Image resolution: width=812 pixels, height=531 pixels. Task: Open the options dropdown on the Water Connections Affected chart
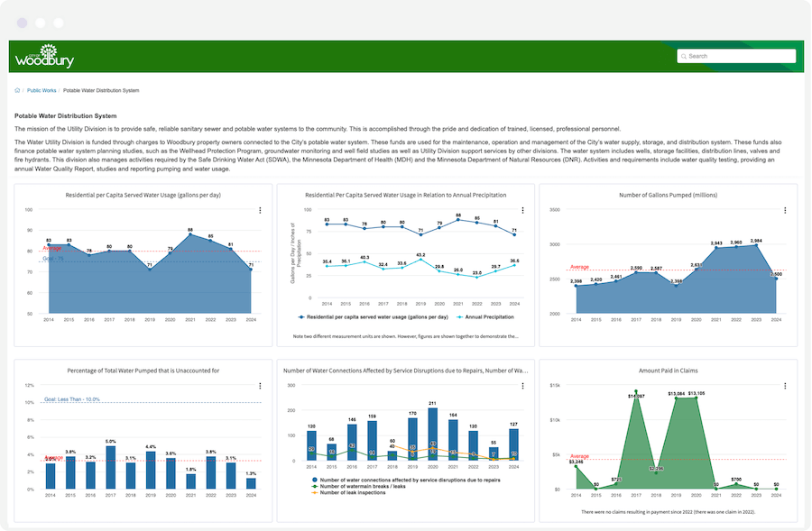click(523, 385)
